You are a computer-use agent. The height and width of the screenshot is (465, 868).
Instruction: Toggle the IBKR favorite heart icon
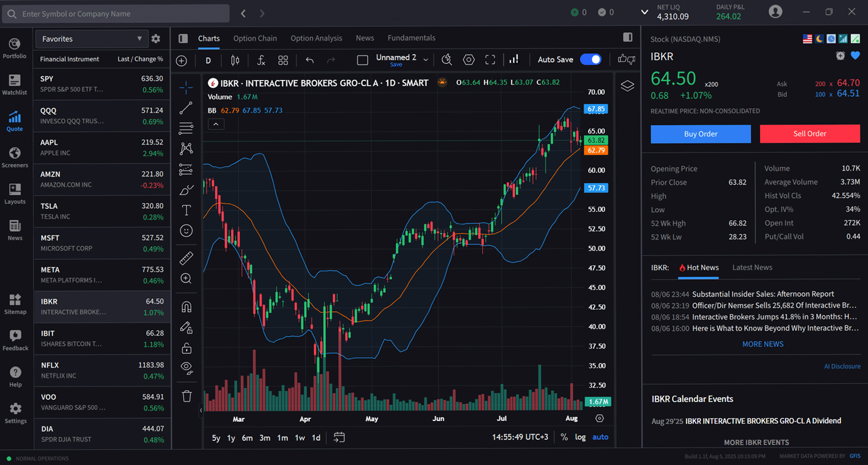855,56
